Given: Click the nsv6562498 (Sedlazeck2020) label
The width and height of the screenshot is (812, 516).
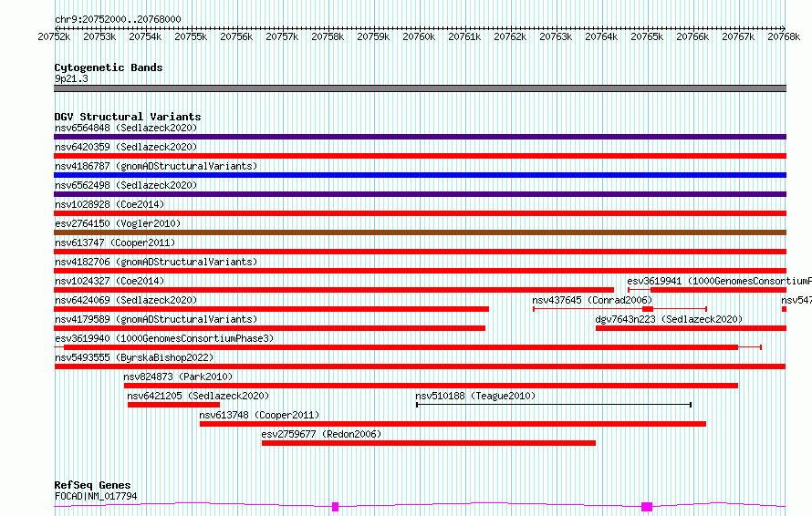Looking at the screenshot, I should [x=126, y=185].
